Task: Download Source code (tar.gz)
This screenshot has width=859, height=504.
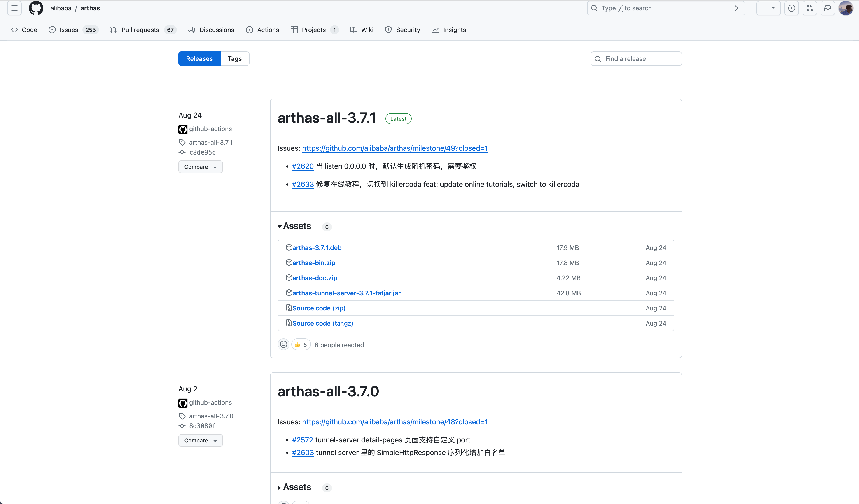Action: pos(323,323)
